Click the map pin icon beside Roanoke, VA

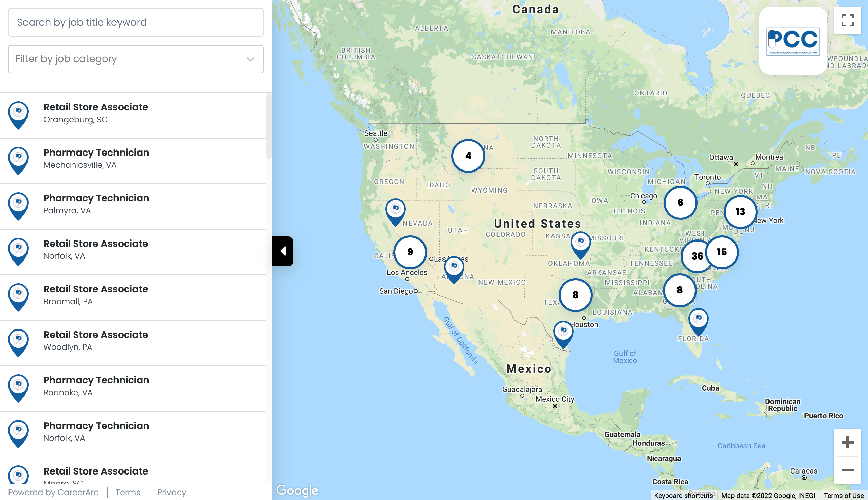19,388
